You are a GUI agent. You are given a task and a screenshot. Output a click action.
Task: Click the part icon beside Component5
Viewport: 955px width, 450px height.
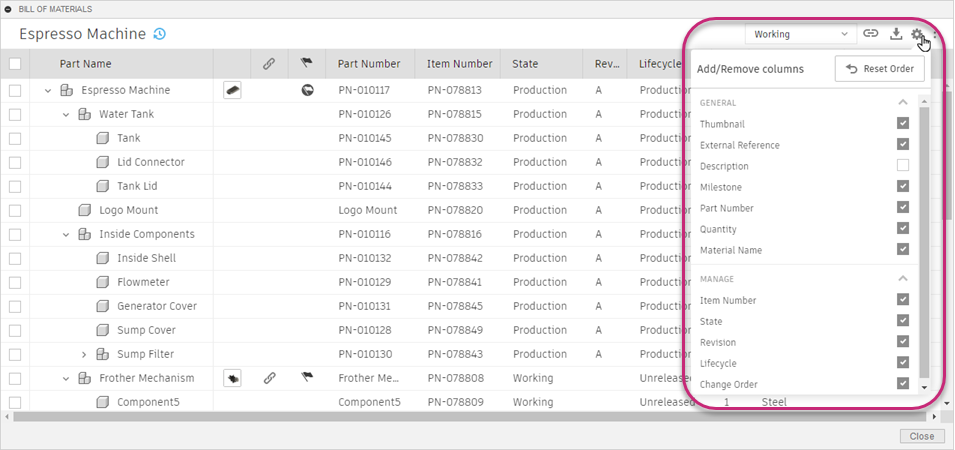point(103,402)
